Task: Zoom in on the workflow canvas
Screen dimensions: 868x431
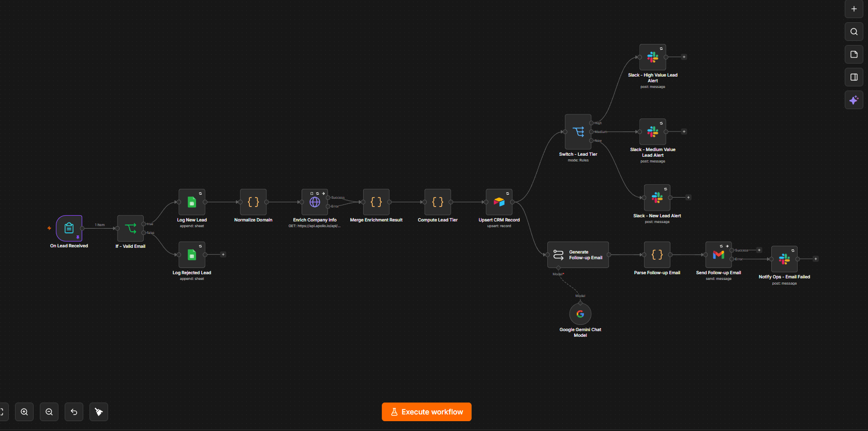Action: 24,412
